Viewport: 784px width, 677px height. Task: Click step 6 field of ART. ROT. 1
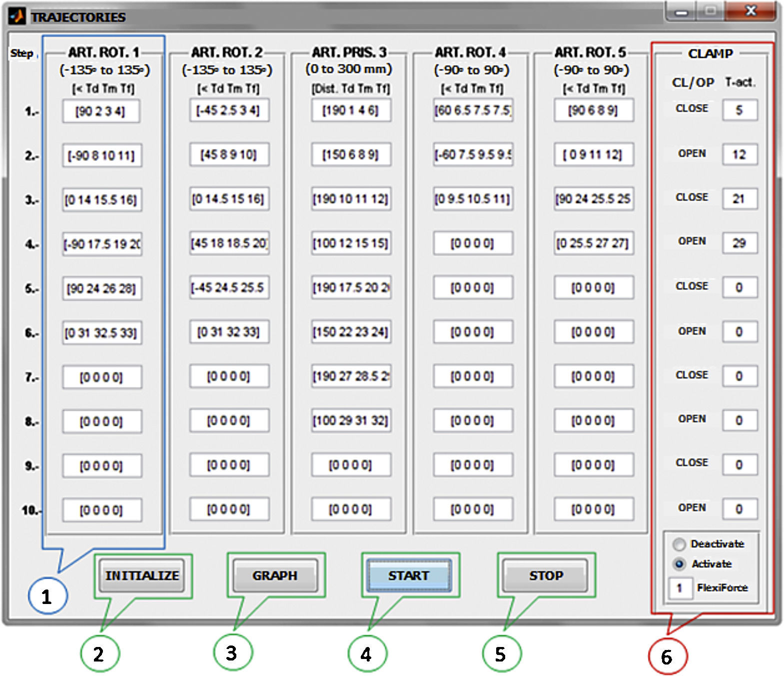pyautogui.click(x=101, y=332)
